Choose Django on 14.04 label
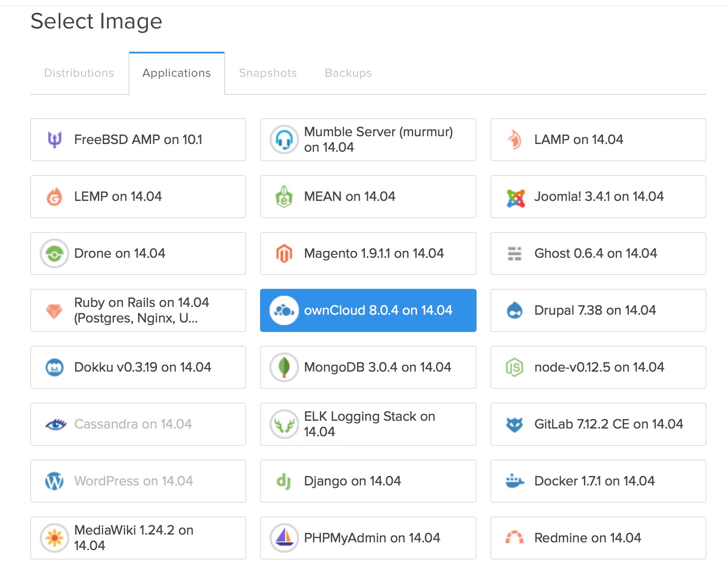The height and width of the screenshot is (582, 728). tap(353, 481)
